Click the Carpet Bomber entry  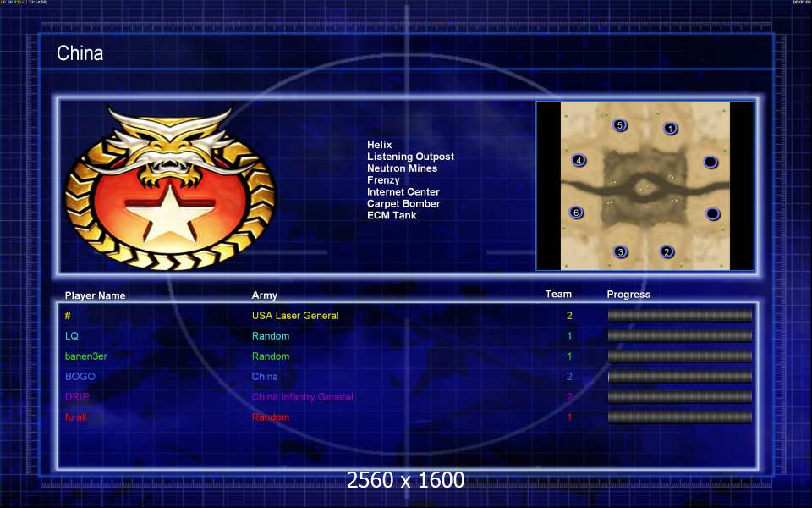coord(403,204)
